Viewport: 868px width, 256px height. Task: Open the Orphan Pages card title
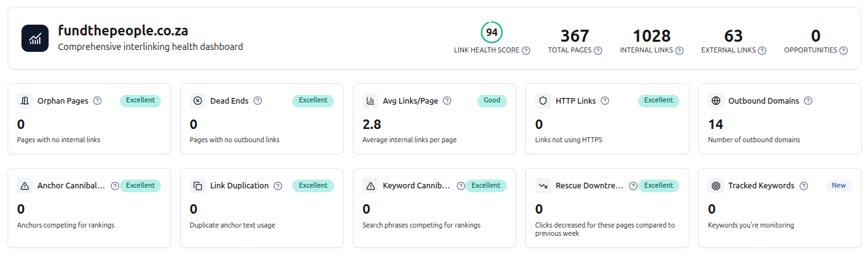63,101
